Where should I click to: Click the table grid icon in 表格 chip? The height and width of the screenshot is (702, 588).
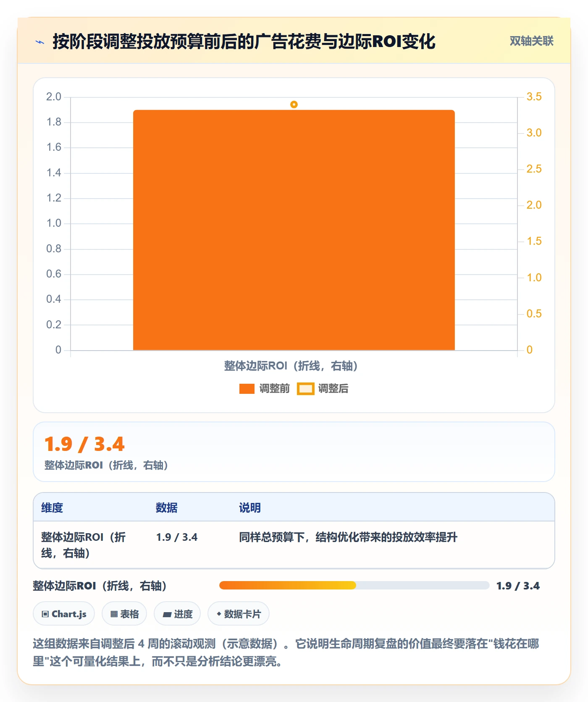point(114,614)
